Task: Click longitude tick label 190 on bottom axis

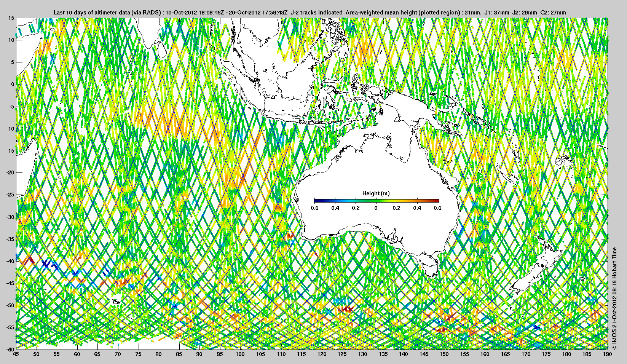Action: 608,354
